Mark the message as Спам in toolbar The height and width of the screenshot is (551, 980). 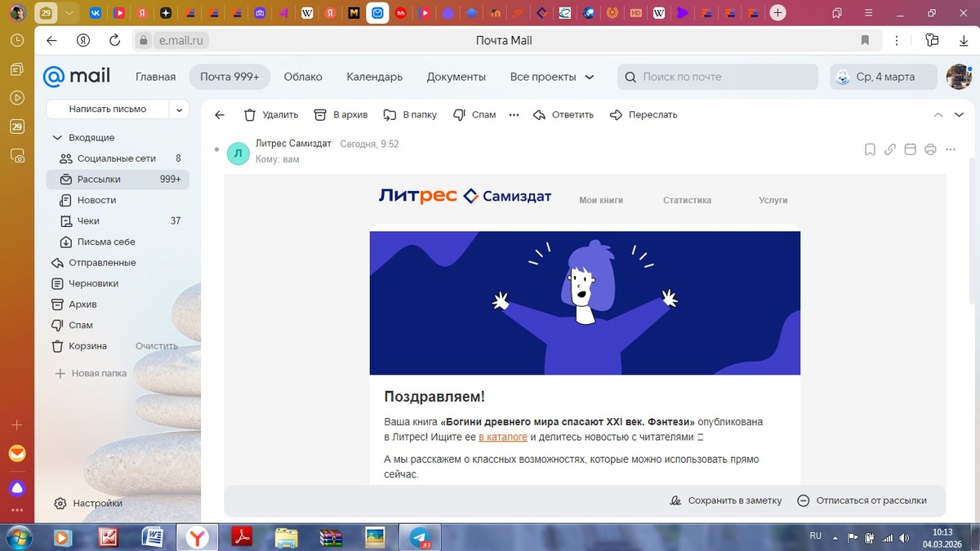474,115
